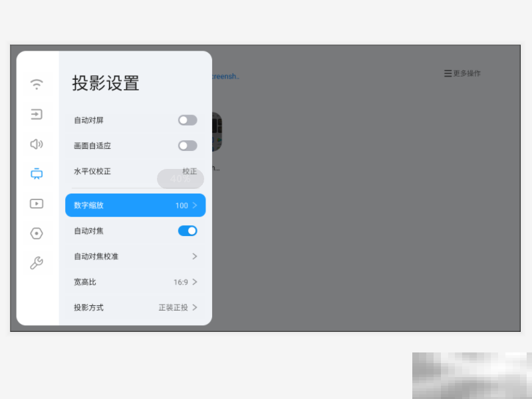
Task: Open the wrench maintenance tools icon
Action: pos(37,263)
